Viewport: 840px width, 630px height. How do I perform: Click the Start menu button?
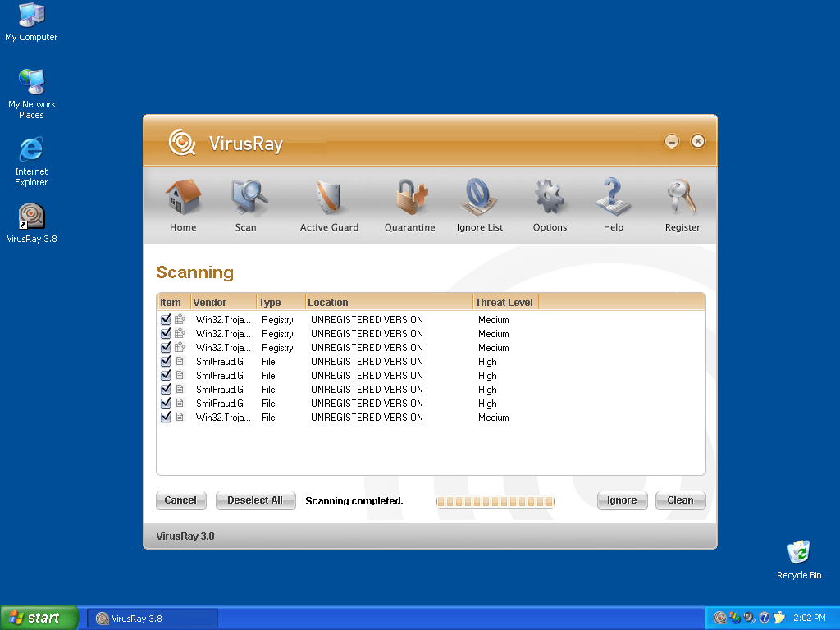click(39, 618)
